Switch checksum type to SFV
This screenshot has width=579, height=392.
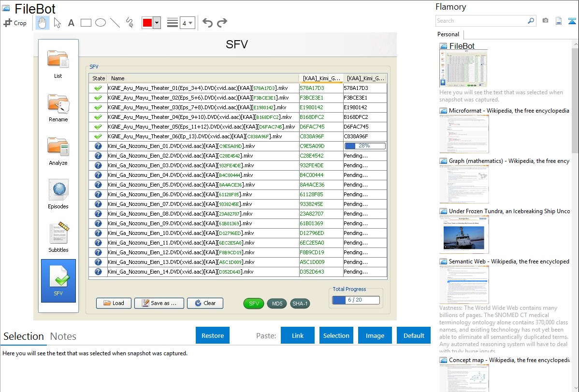(x=254, y=304)
